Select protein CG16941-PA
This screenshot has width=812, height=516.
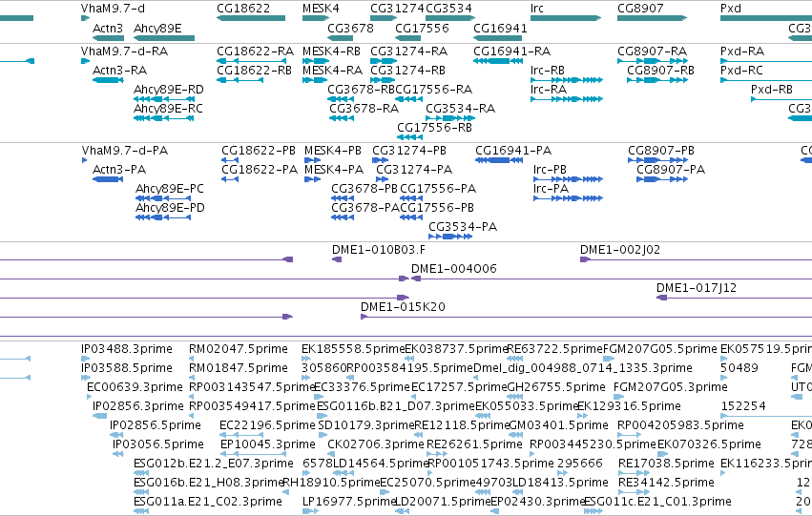(499, 160)
